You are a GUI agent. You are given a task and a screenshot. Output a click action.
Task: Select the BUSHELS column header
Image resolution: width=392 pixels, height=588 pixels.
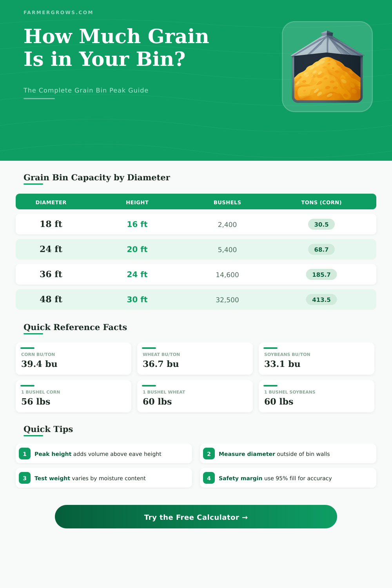[227, 202]
